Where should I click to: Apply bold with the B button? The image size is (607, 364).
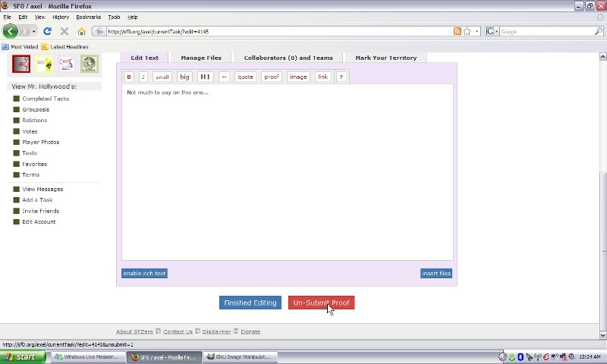129,77
